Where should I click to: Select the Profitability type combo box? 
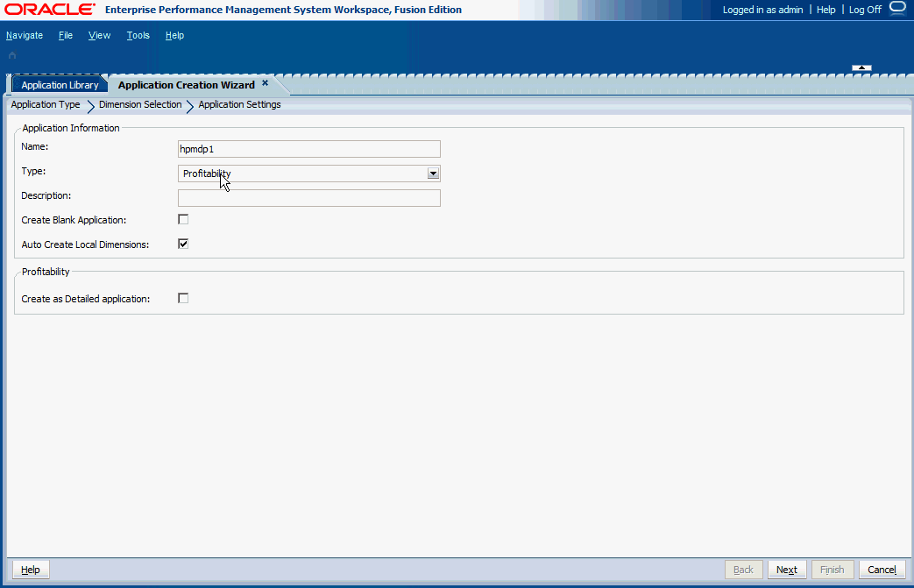[x=309, y=174]
